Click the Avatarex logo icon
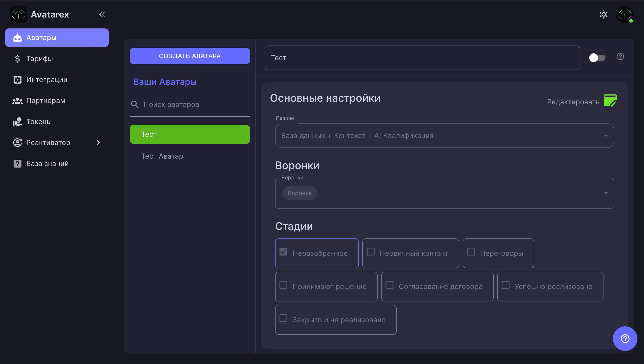Viewport: 644px width, 364px height. [x=18, y=14]
